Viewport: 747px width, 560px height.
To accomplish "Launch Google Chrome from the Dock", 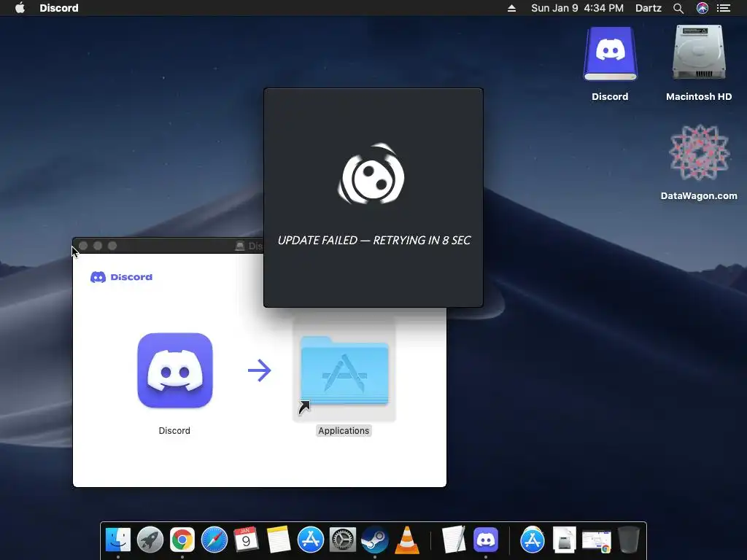I will coord(182,540).
